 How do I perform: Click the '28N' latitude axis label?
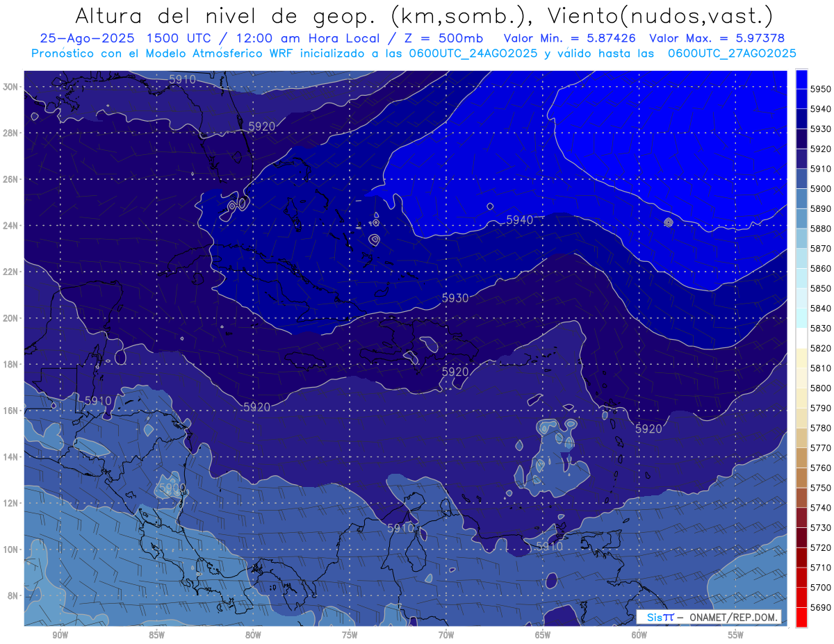11,133
